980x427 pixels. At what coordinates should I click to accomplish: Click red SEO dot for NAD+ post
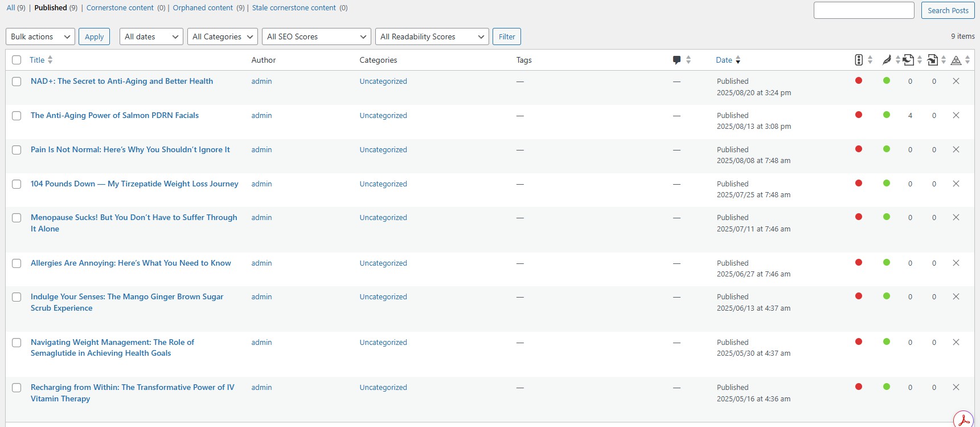coord(859,81)
